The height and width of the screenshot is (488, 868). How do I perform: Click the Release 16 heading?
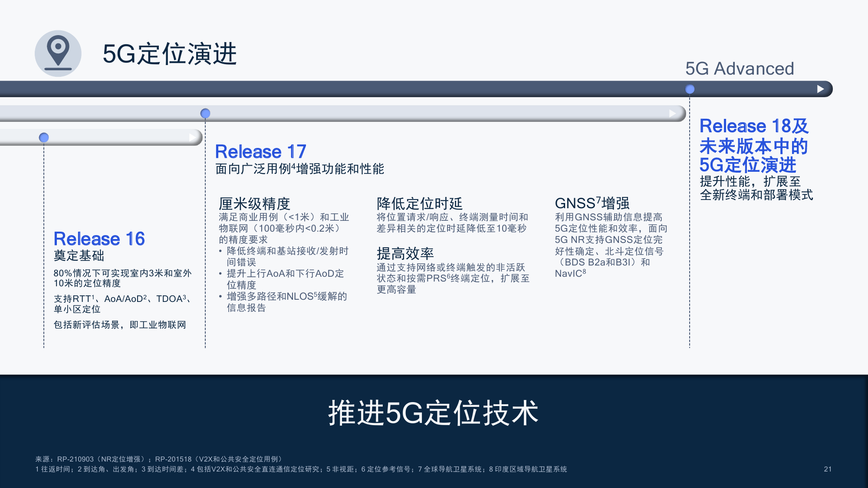(x=99, y=239)
